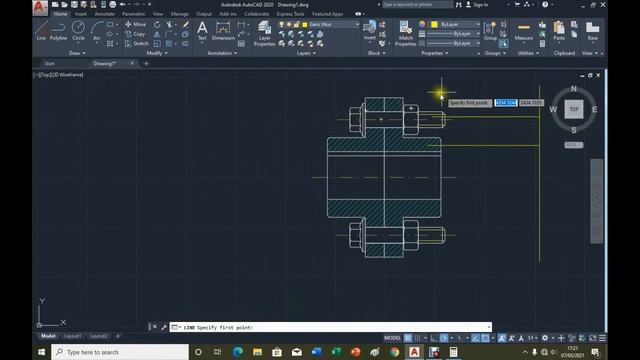The width and height of the screenshot is (640, 360).
Task: Select the Line drawing tool
Action: tap(41, 31)
